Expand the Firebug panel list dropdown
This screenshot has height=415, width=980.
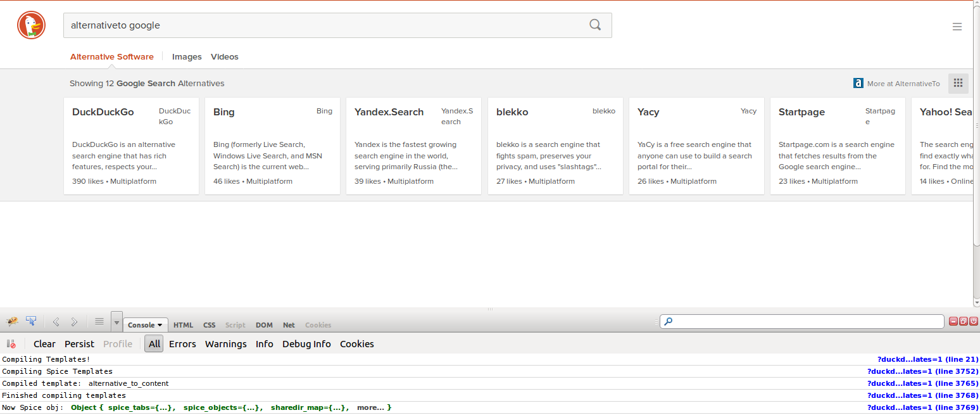pos(116,322)
